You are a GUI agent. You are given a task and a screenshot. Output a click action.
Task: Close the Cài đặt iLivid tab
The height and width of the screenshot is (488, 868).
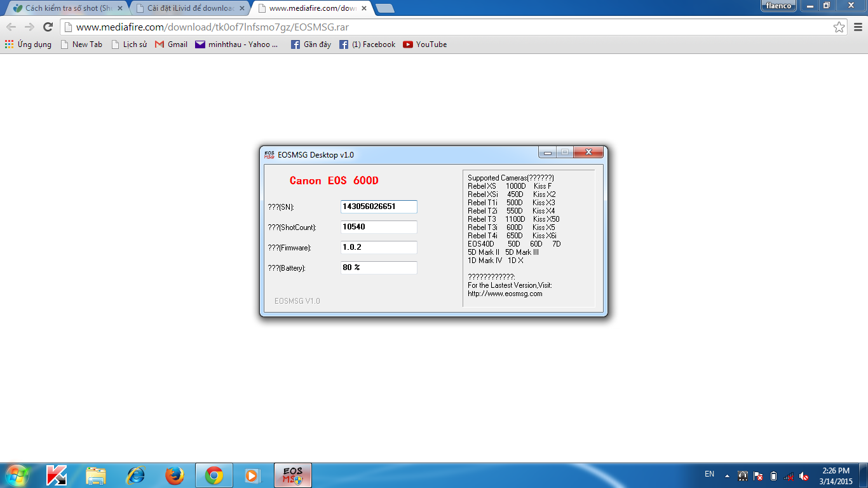(x=242, y=8)
